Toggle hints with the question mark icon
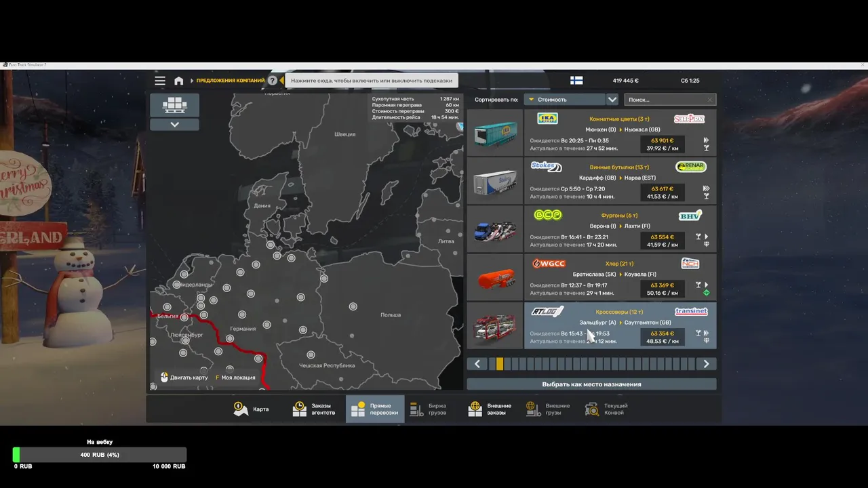The height and width of the screenshot is (488, 868). click(x=273, y=81)
